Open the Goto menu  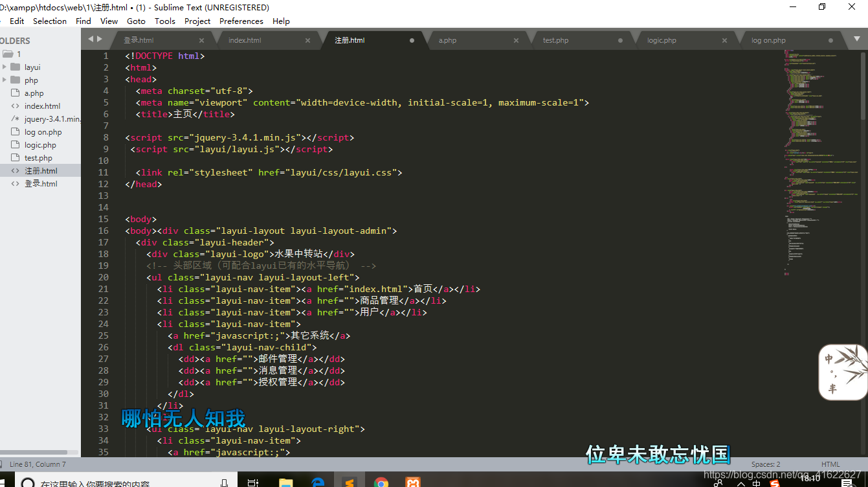pos(136,21)
